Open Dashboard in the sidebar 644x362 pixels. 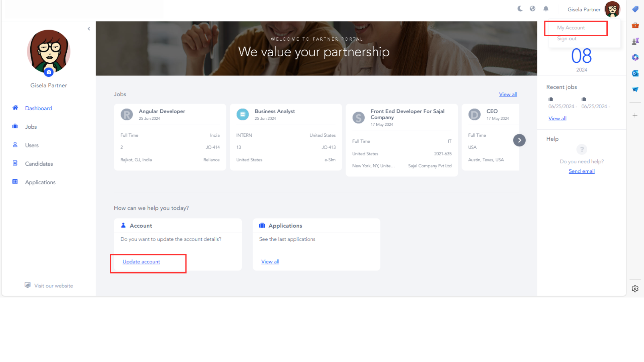[38, 108]
